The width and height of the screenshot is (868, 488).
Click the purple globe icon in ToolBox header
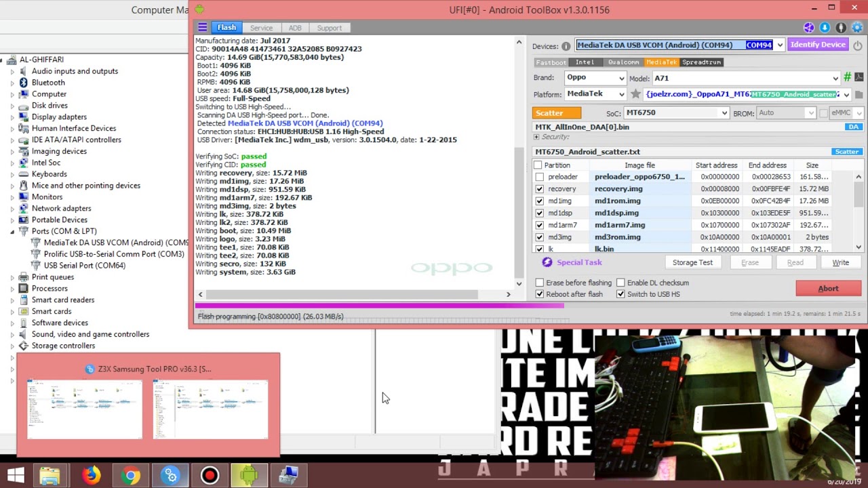pyautogui.click(x=809, y=28)
